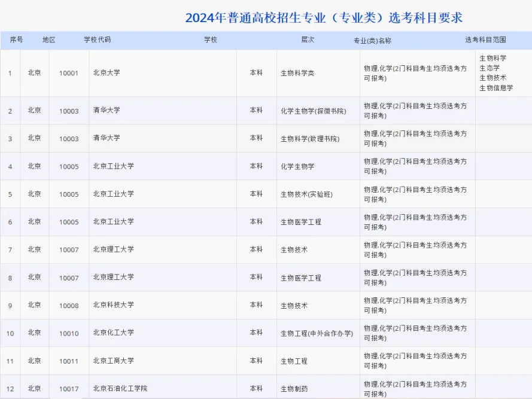Click the 学校代码 column header
The height and width of the screenshot is (399, 532).
coord(98,39)
